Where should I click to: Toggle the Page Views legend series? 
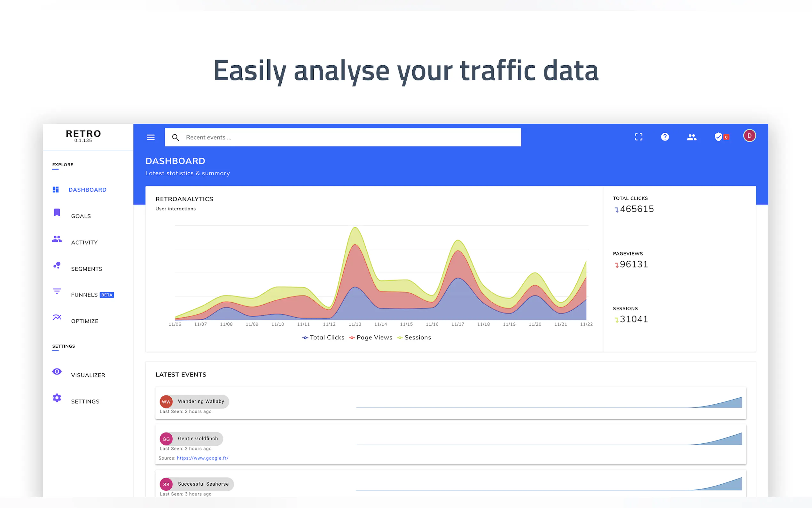click(x=371, y=337)
